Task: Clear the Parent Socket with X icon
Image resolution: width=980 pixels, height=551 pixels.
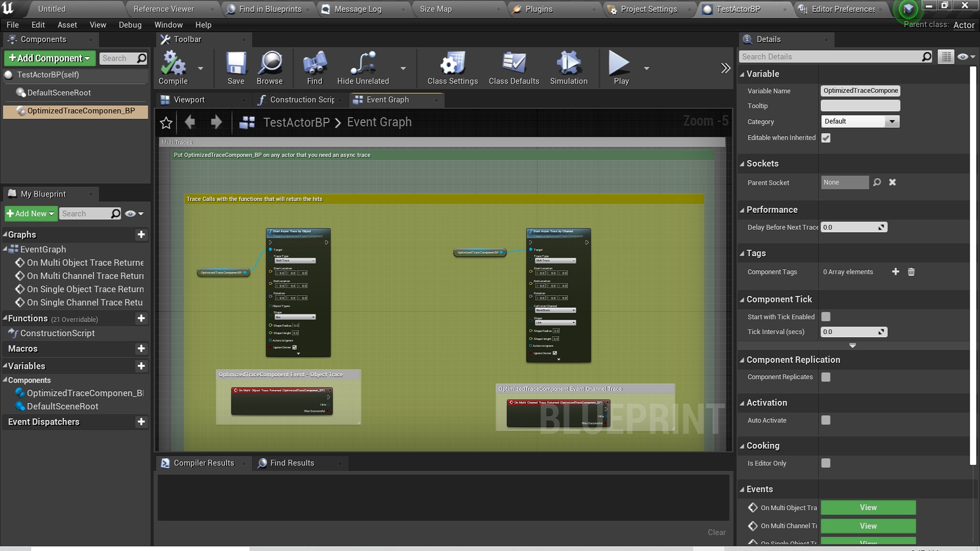Action: tap(892, 182)
